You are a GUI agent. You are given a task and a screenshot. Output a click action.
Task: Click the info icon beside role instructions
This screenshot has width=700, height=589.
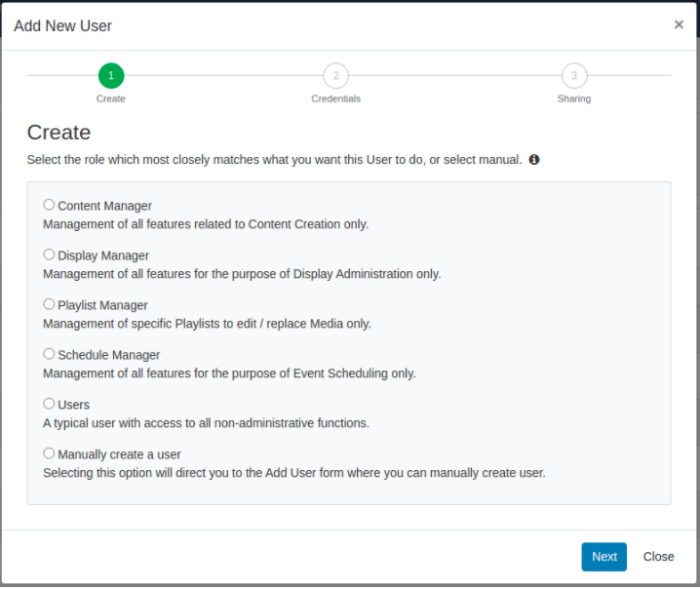pyautogui.click(x=534, y=159)
